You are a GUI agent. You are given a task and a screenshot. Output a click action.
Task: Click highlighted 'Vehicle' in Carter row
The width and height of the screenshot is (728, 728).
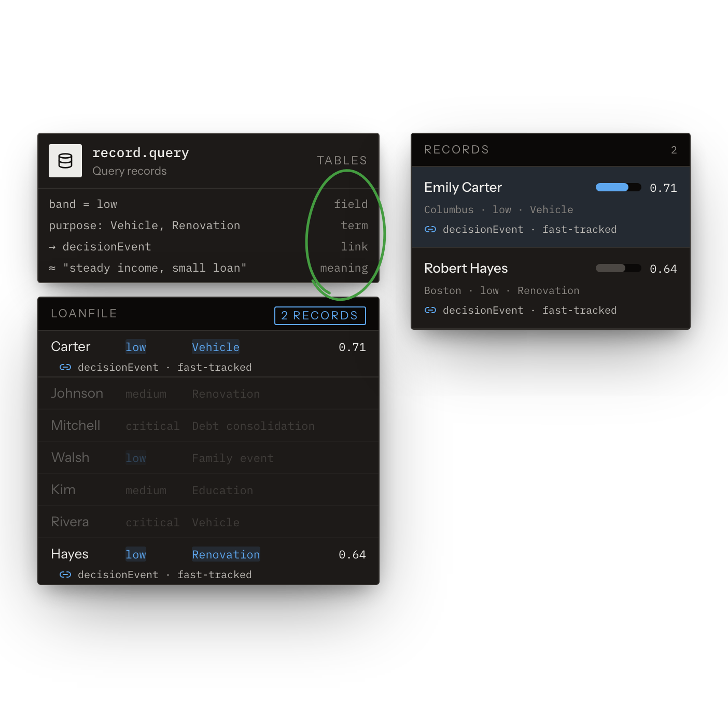216,347
